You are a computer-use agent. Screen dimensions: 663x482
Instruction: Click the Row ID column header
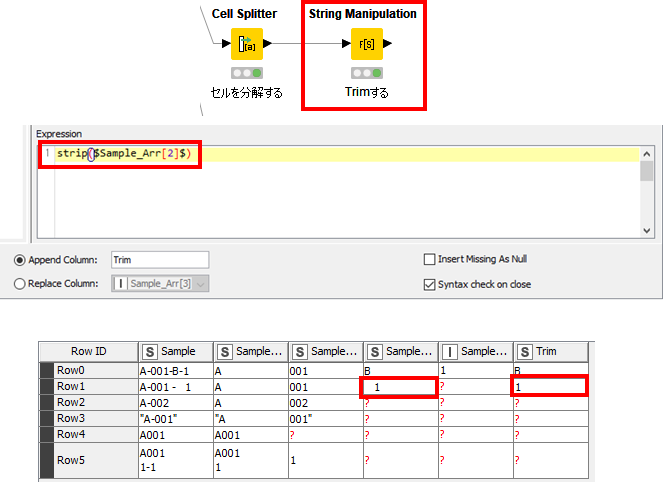tap(89, 351)
